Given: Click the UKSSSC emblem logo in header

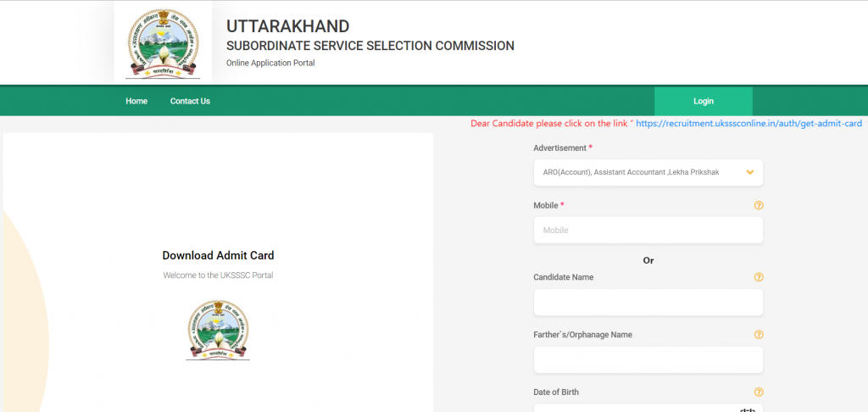Looking at the screenshot, I should coord(163,42).
